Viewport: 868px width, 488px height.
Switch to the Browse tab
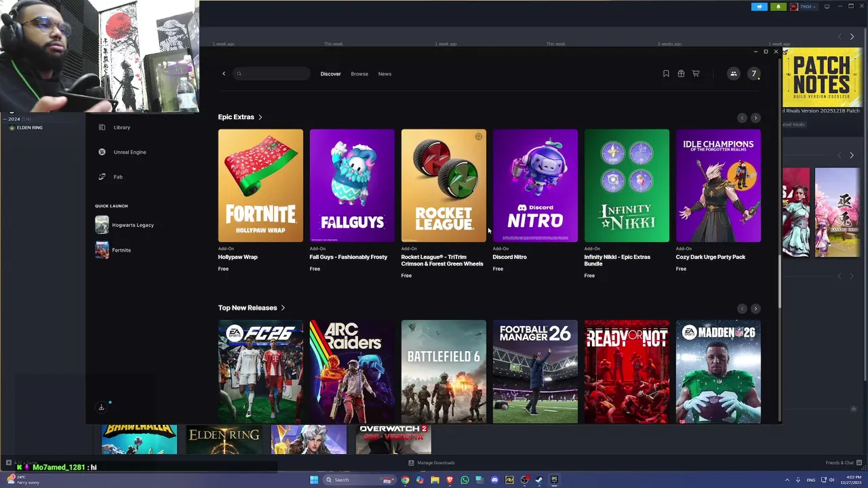[359, 74]
